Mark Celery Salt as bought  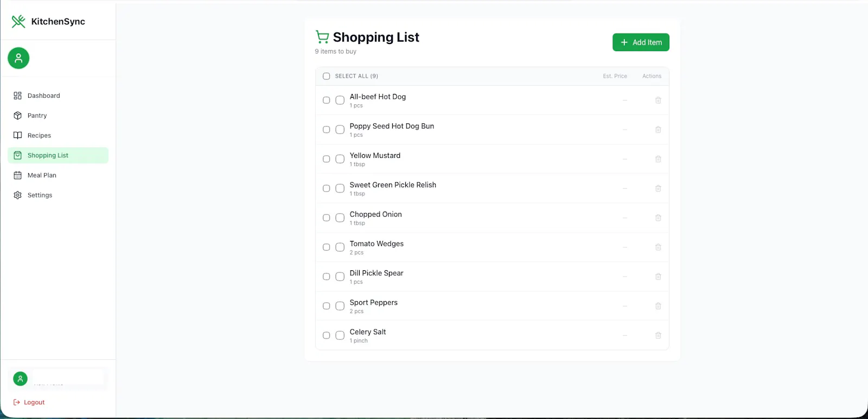coord(340,335)
